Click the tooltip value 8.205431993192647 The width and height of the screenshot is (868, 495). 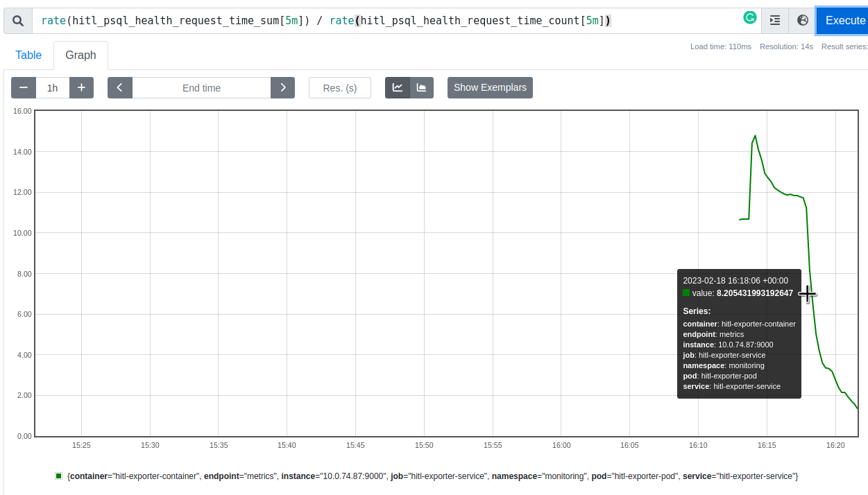coord(755,293)
